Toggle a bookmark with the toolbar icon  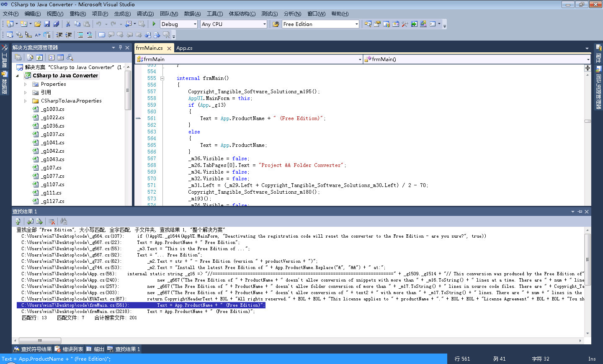click(x=102, y=35)
